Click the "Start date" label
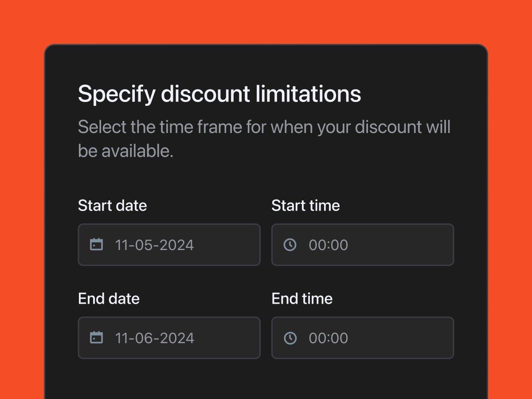532x399 pixels. click(x=112, y=206)
